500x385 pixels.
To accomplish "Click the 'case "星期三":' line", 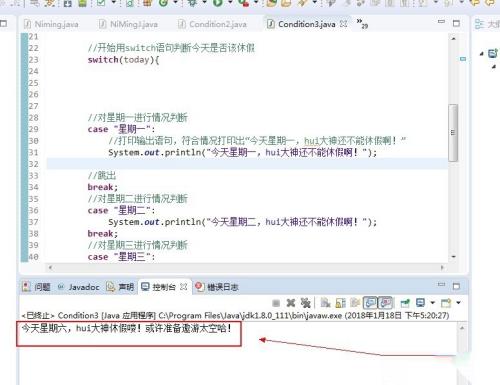I will (121, 257).
